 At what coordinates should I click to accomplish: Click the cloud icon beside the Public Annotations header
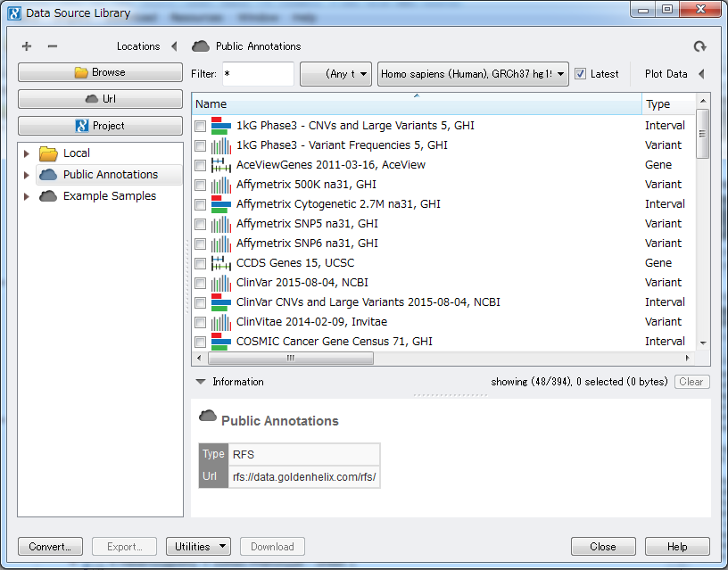click(x=201, y=46)
